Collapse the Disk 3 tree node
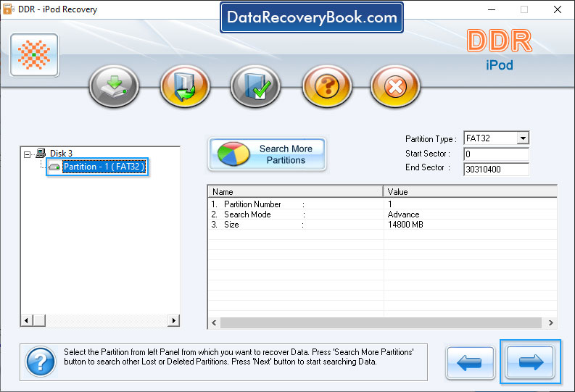 point(27,154)
